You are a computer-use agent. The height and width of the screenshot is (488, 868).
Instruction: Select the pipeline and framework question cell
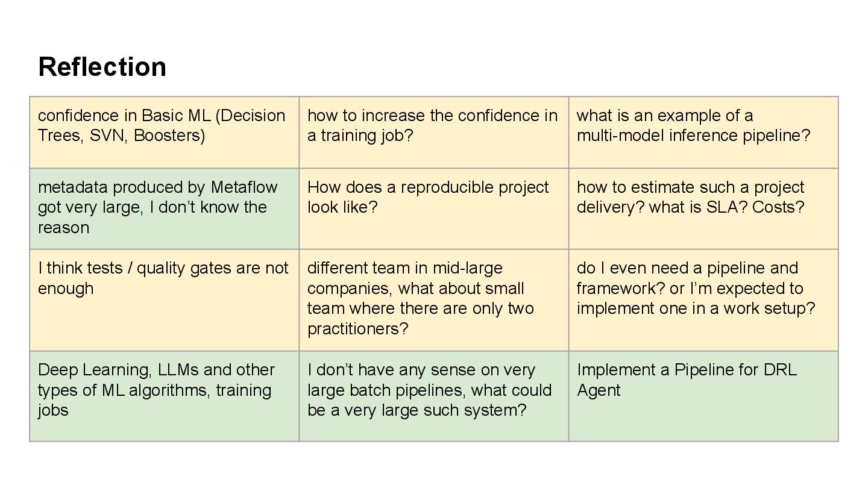(x=703, y=300)
